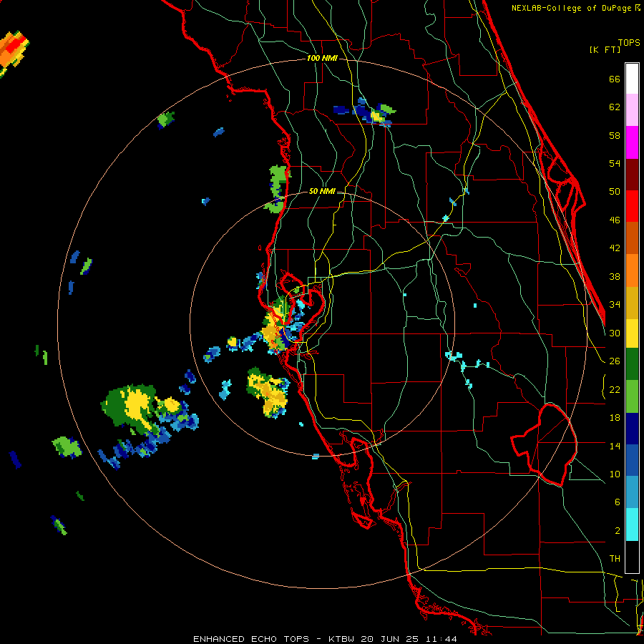Click the 18 legend value
The height and width of the screenshot is (644, 644).
click(x=615, y=418)
